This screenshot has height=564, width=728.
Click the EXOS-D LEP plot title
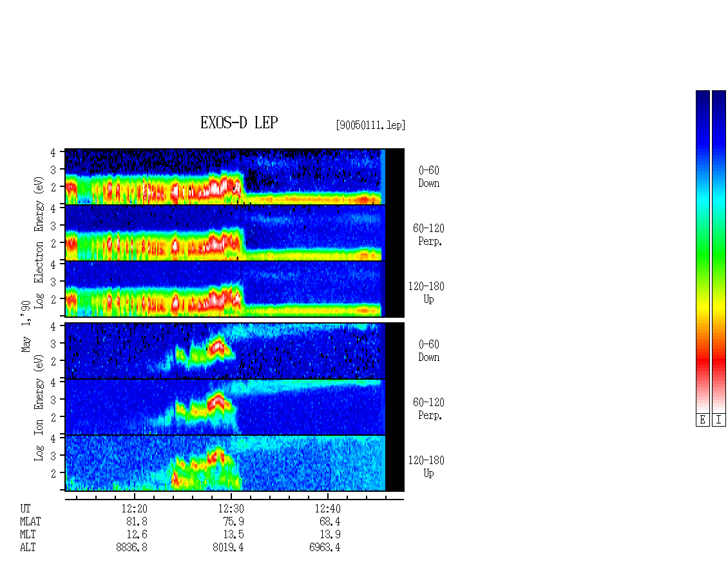(x=239, y=122)
